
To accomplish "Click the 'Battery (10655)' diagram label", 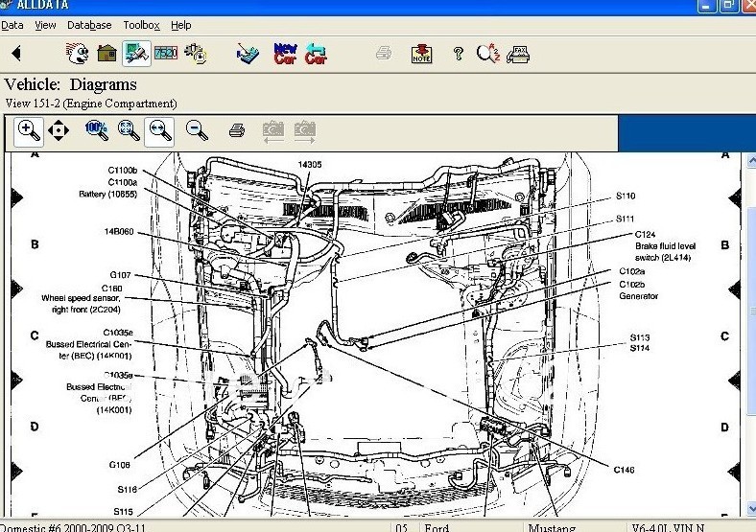I will click(x=108, y=194).
